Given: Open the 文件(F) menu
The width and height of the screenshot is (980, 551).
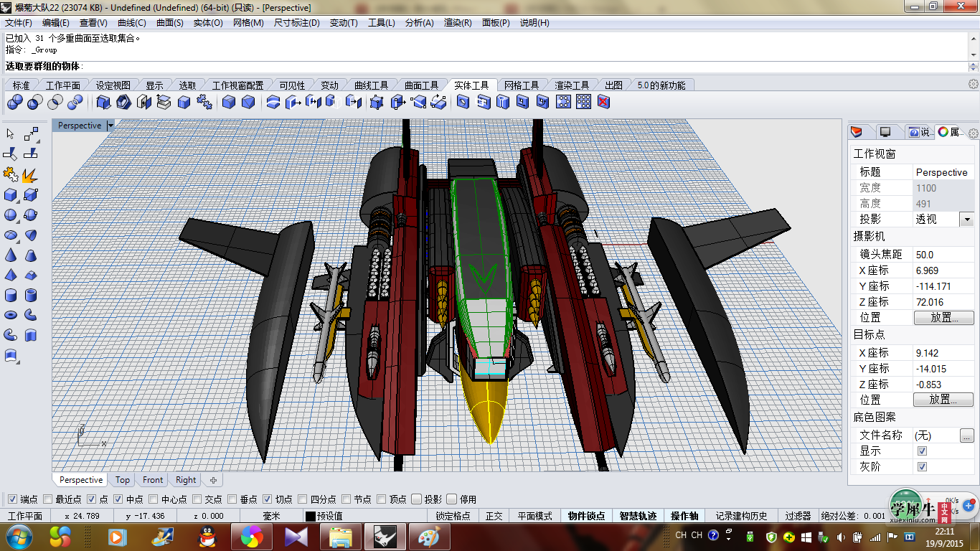Looking at the screenshot, I should [19, 23].
